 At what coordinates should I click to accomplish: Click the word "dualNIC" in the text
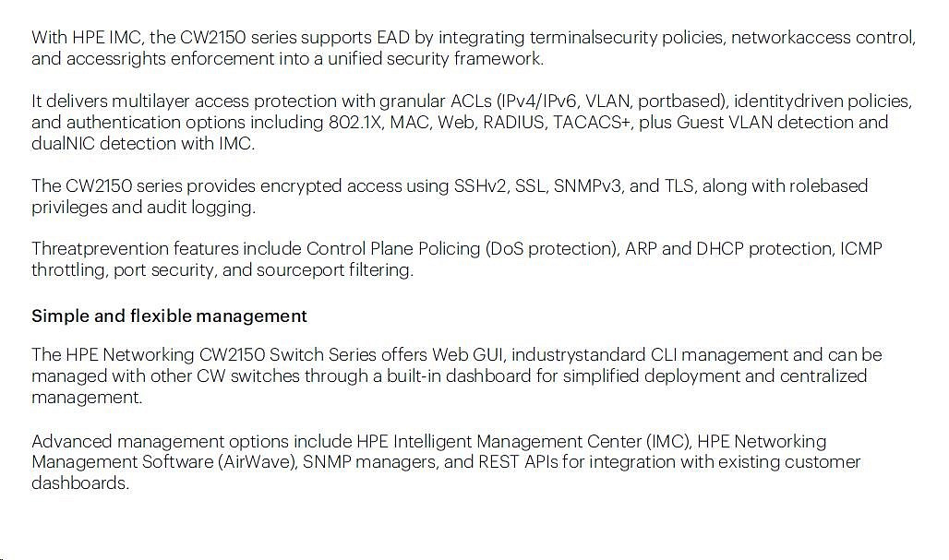63,144
